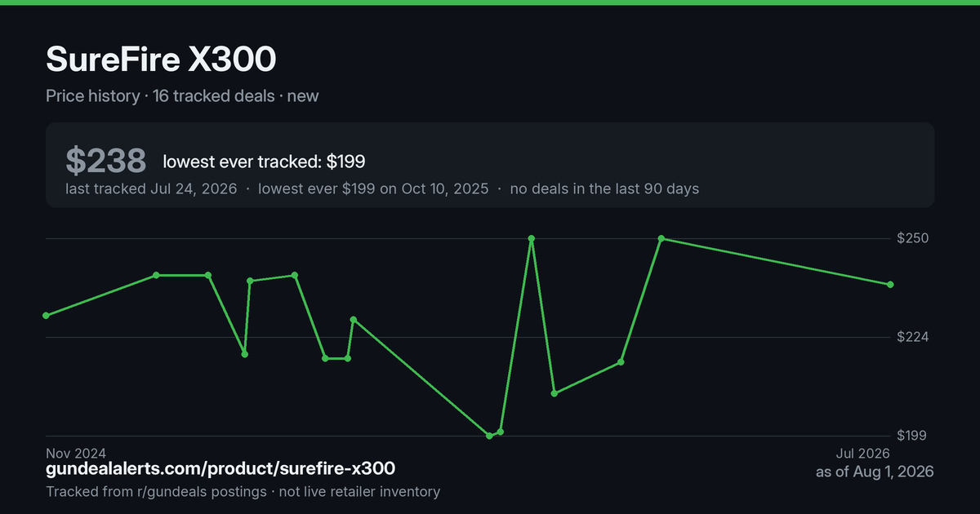Click the data point just before second $250 peak
980x514 pixels.
(621, 361)
